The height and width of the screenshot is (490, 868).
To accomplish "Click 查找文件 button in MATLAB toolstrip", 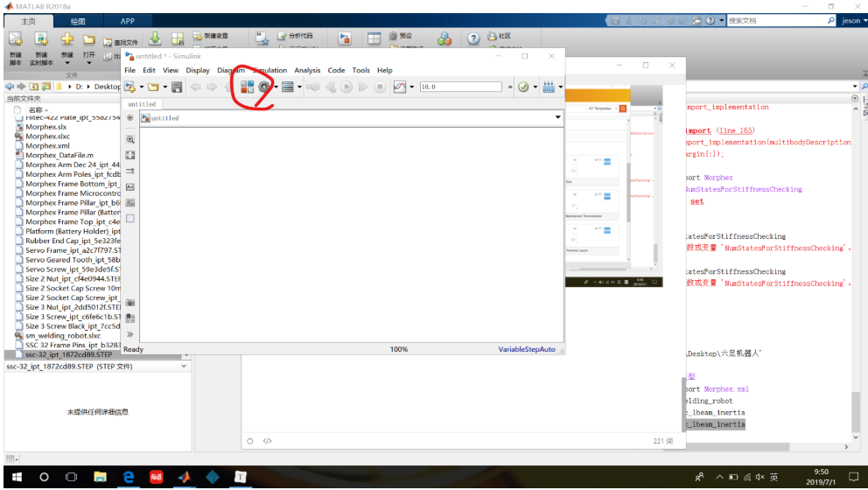I will coord(121,42).
